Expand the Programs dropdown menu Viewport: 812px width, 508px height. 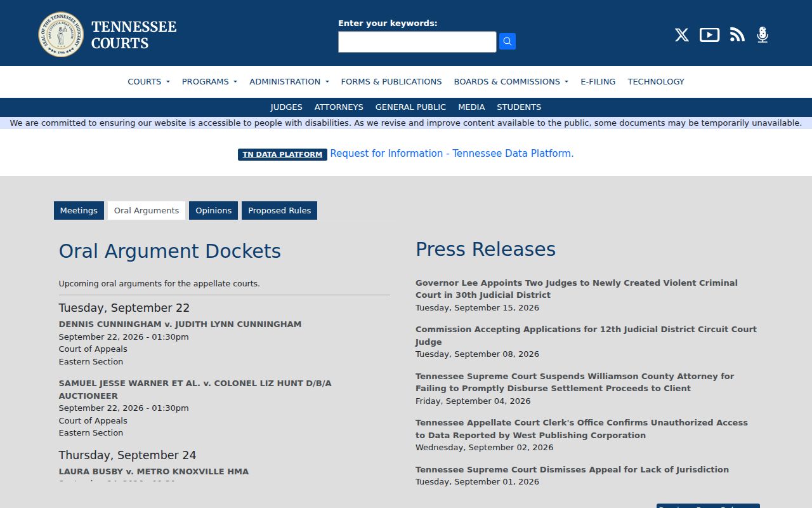point(209,81)
